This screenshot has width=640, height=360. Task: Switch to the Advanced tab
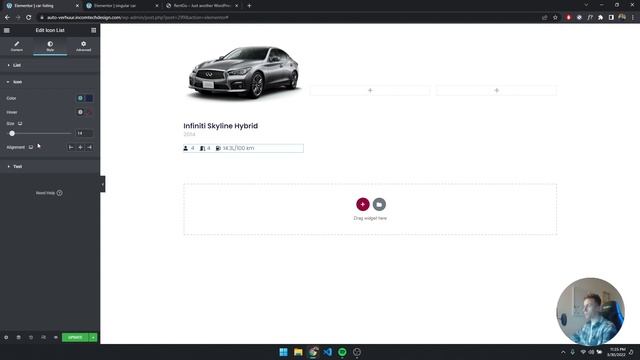83,46
